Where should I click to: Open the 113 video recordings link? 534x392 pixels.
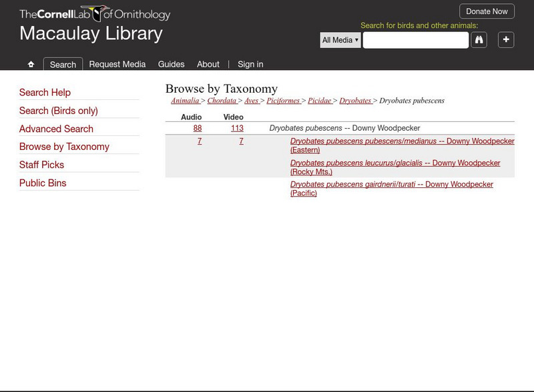click(x=237, y=128)
